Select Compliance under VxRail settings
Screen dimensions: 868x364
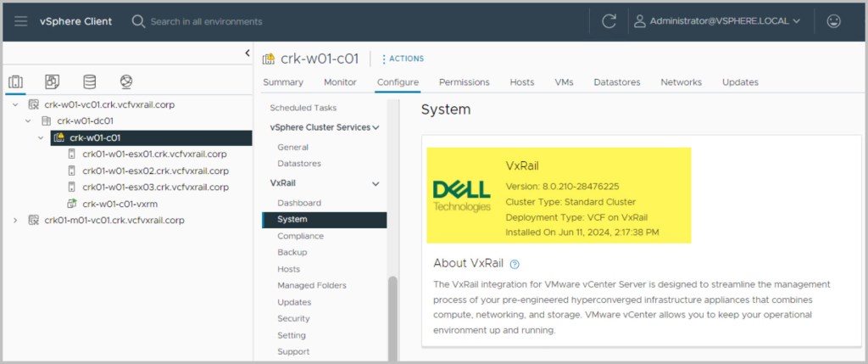(299, 236)
